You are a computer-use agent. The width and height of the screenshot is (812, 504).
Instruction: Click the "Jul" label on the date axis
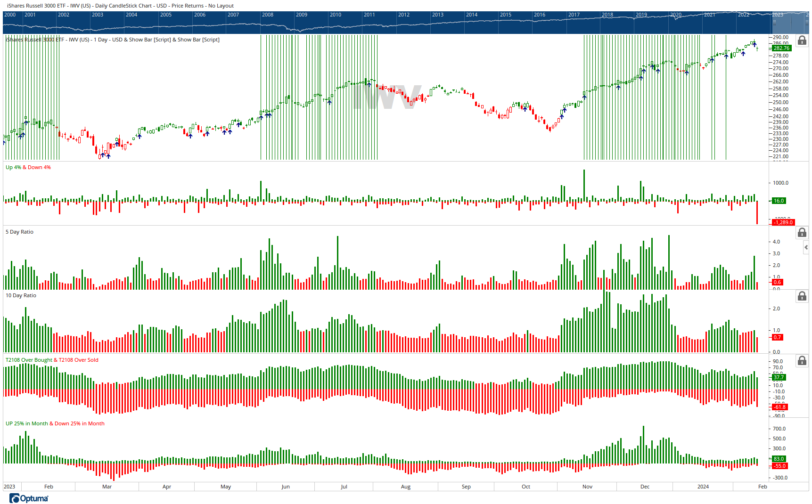344,487
